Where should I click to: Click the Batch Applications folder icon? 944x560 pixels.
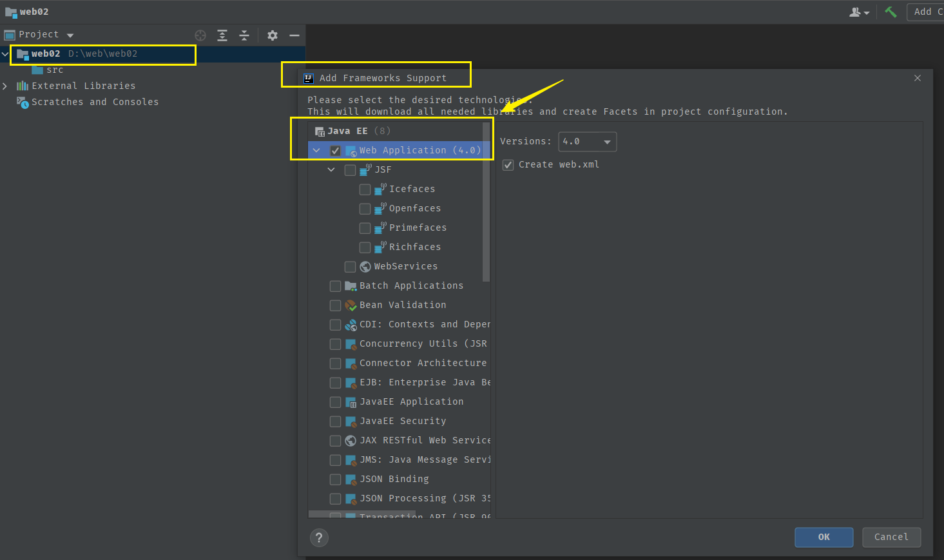(x=351, y=286)
